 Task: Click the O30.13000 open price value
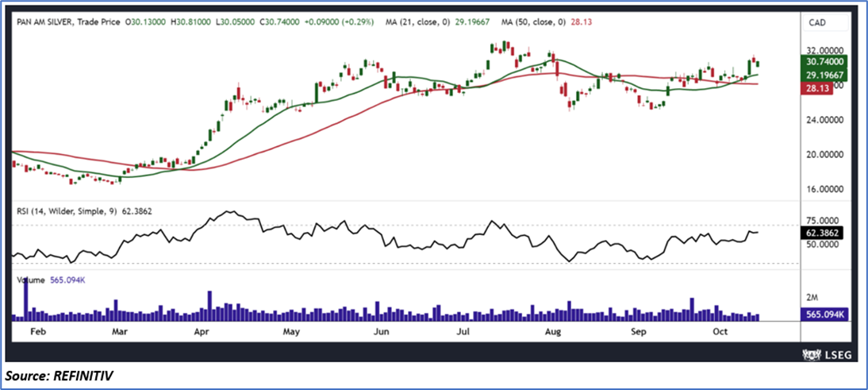point(145,22)
